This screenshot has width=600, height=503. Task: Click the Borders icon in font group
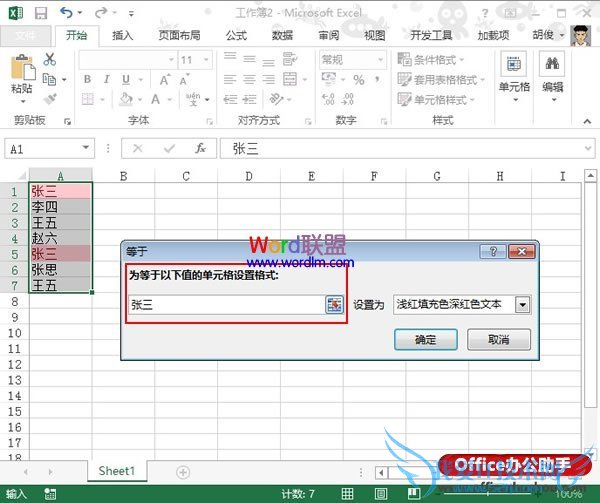(88, 99)
